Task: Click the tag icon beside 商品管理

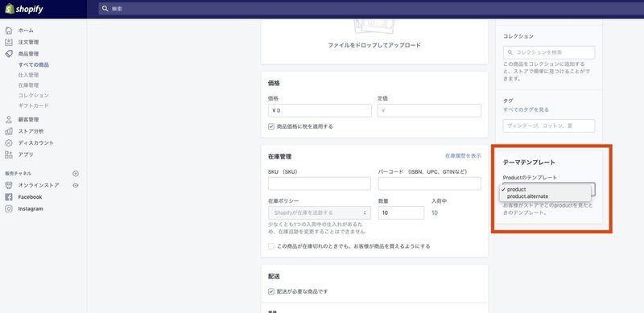Action: pos(9,53)
